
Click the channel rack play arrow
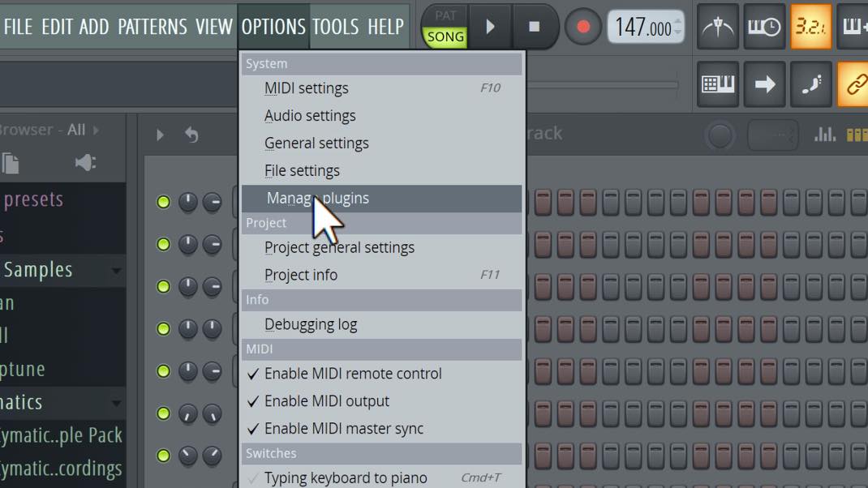160,135
